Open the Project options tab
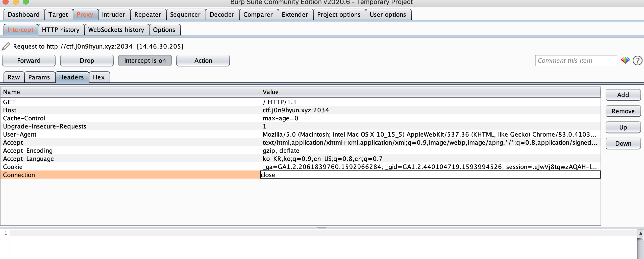644x259 pixels. 339,15
